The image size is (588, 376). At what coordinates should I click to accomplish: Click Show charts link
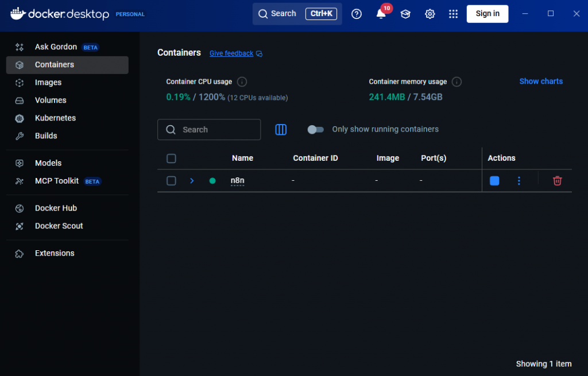coord(541,82)
